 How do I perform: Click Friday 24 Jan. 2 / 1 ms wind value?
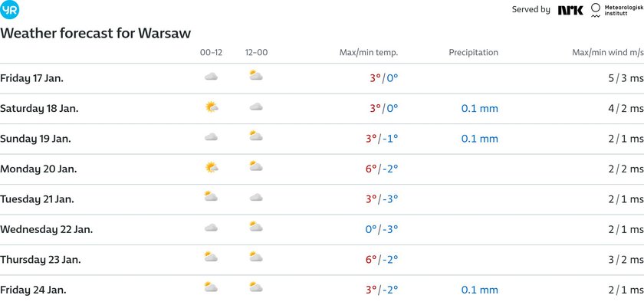tap(626, 290)
